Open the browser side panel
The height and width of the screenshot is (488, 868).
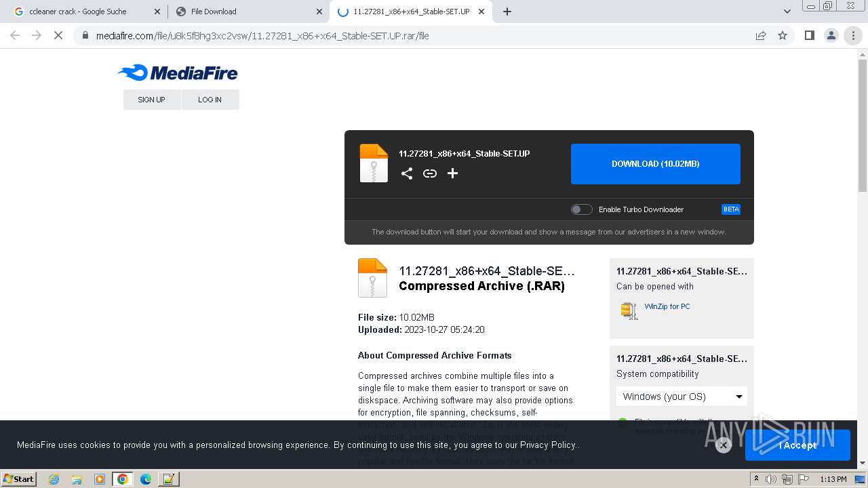pos(809,35)
